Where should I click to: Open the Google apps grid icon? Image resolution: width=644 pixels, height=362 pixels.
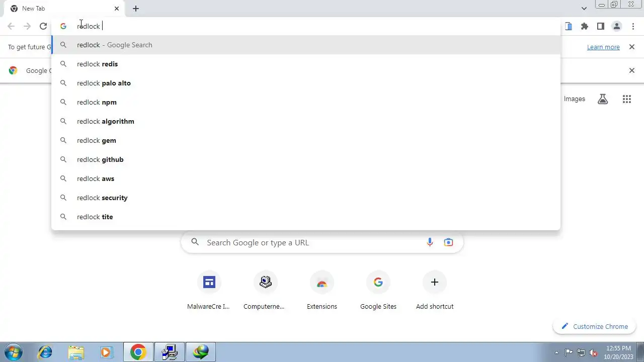tap(626, 99)
